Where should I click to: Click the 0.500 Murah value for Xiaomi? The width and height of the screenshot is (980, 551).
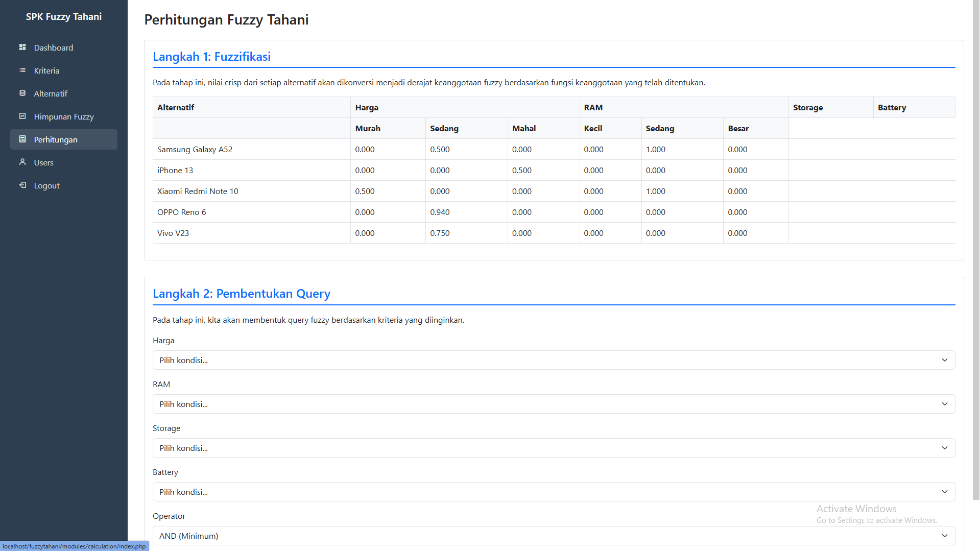point(365,191)
